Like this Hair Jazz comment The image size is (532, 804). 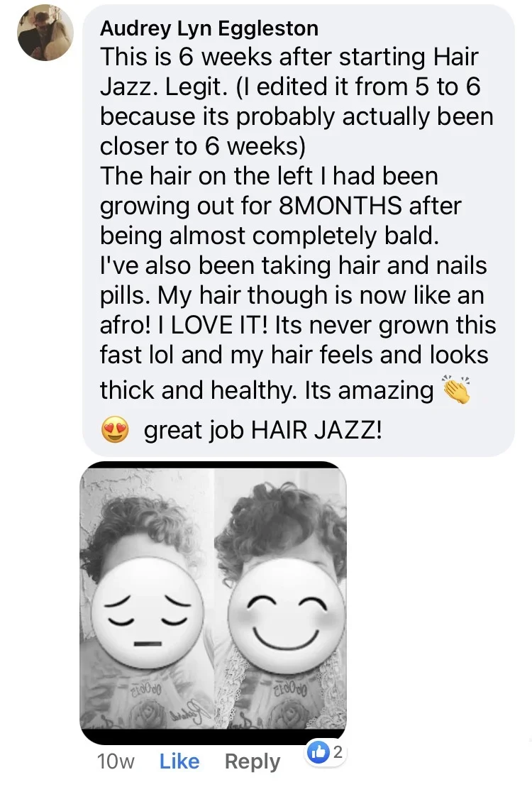tap(179, 761)
